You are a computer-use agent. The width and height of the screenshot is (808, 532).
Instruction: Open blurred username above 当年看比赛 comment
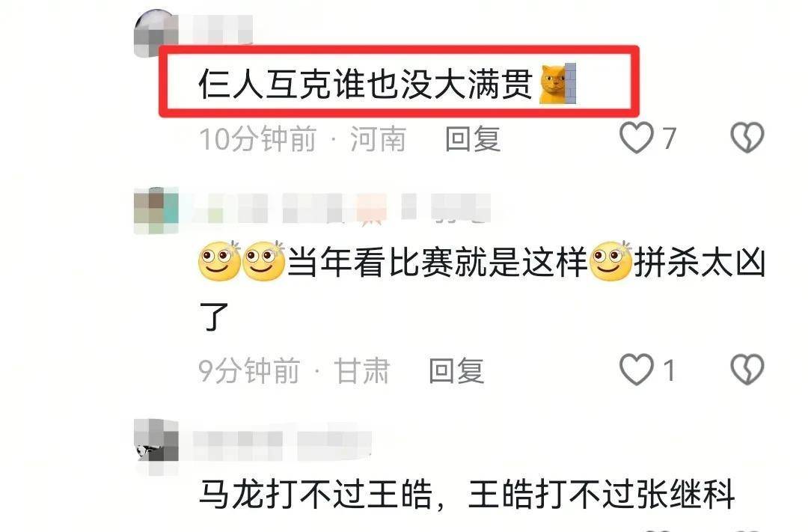tap(342, 208)
